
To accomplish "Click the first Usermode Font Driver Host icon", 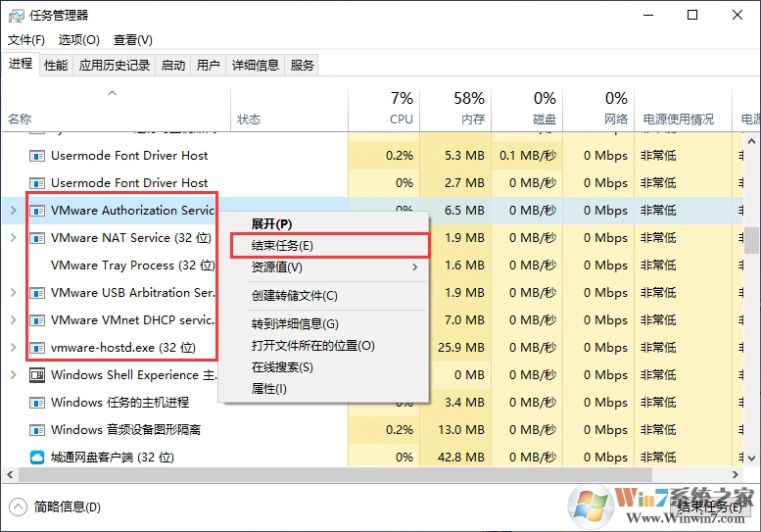I will (37, 156).
